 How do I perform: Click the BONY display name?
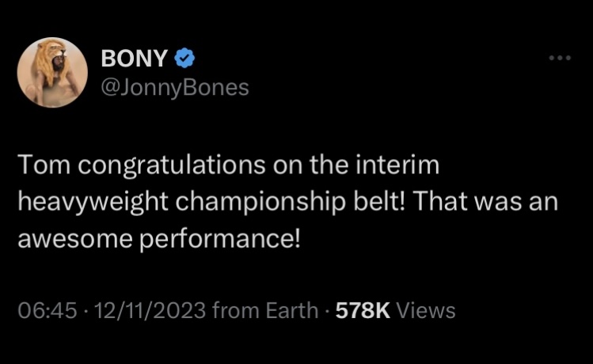click(x=135, y=59)
